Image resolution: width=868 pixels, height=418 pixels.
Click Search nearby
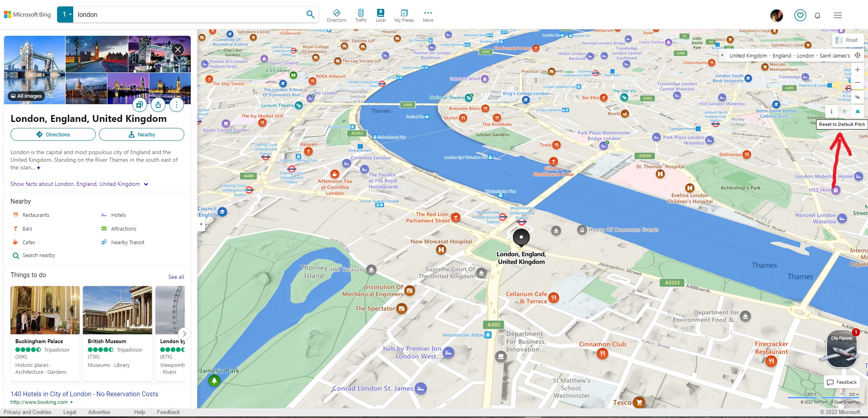click(x=34, y=255)
